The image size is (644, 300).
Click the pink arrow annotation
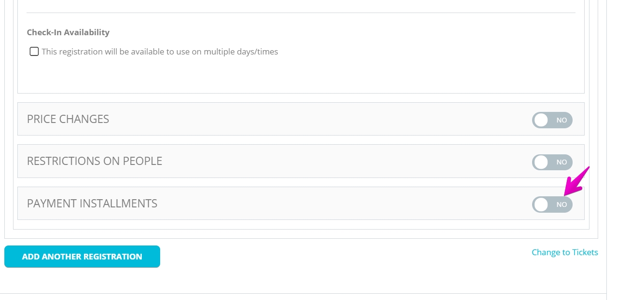point(577,181)
